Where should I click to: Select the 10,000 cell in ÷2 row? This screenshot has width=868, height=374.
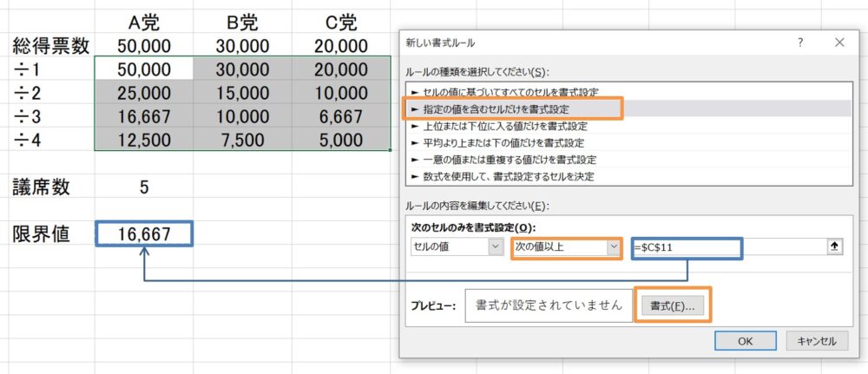point(341,92)
